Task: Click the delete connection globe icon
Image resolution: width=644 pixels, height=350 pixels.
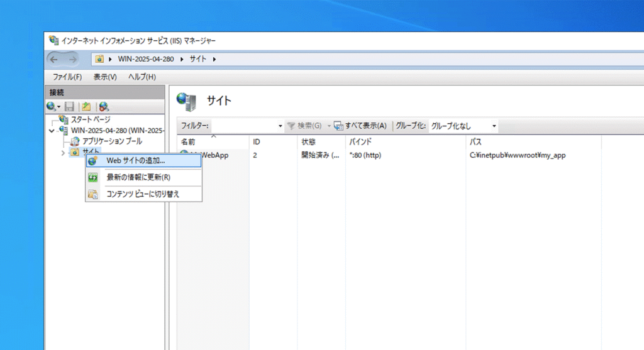Action: (104, 107)
